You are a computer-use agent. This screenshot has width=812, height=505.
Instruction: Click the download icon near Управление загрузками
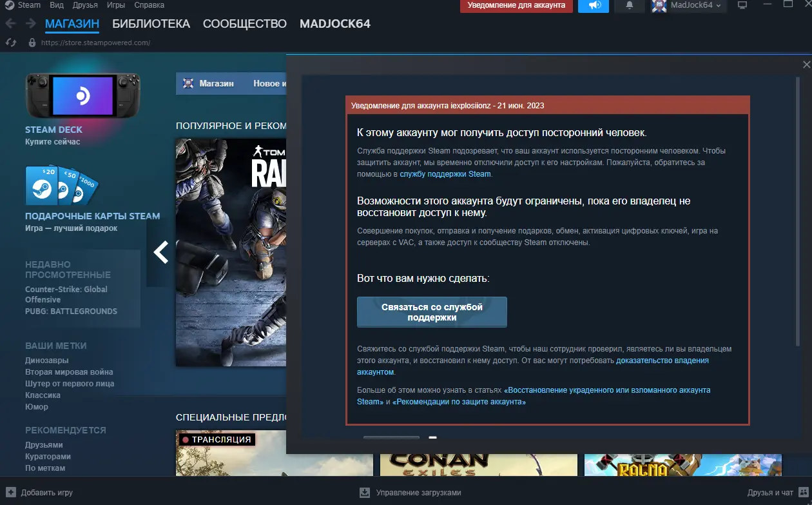point(365,492)
